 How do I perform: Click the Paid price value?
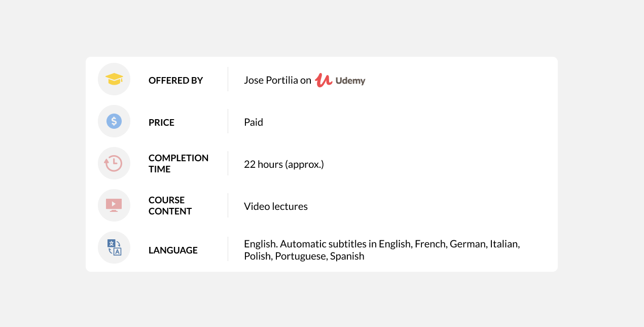(254, 122)
